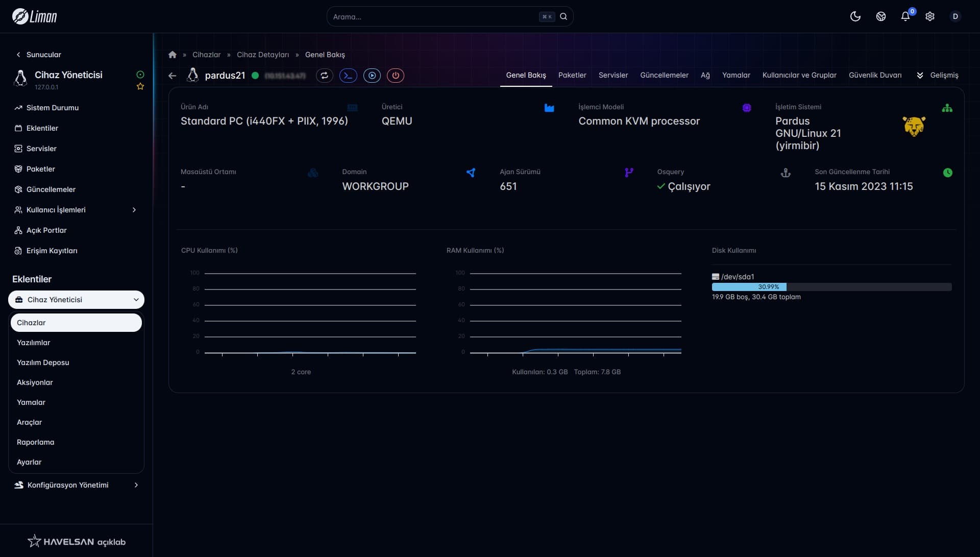Image resolution: width=980 pixels, height=557 pixels.
Task: Toggle favorite star for Cihaz Yöneticisi
Action: (140, 87)
